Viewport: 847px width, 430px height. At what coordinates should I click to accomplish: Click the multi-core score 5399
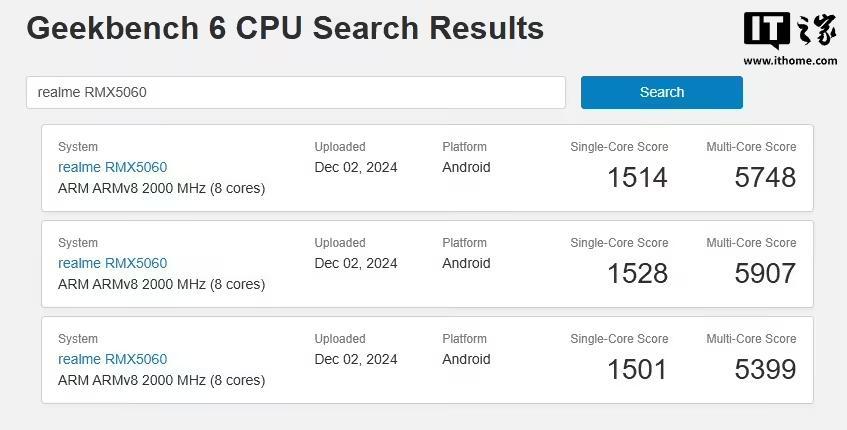coord(765,370)
